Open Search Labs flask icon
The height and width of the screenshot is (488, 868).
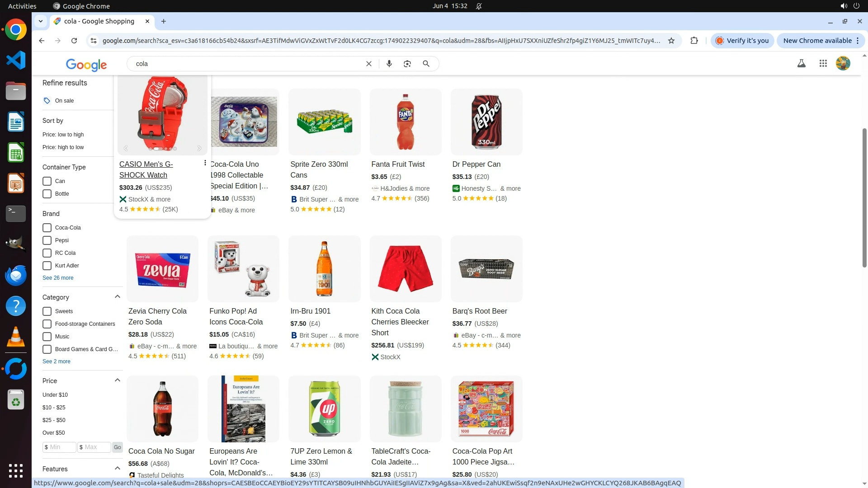click(x=801, y=64)
